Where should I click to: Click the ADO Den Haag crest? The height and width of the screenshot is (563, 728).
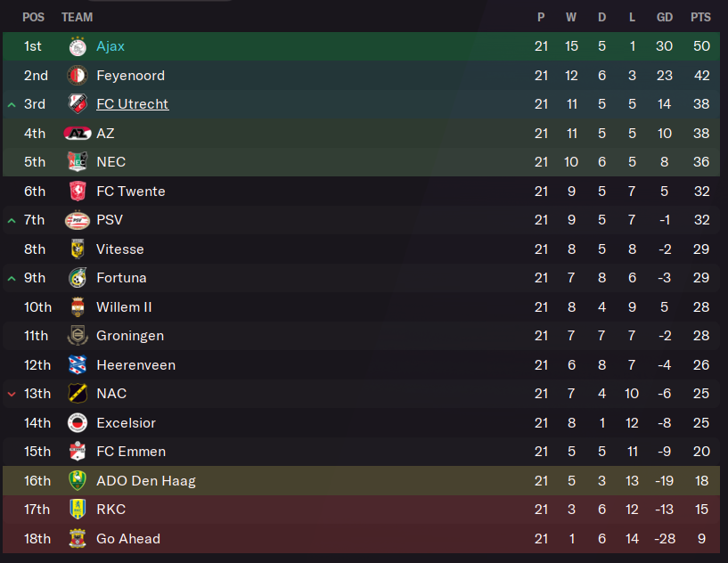[x=78, y=480]
